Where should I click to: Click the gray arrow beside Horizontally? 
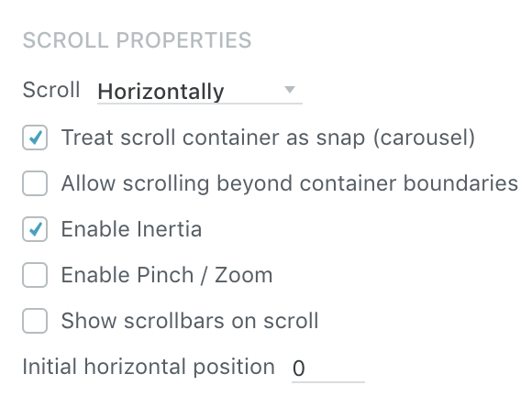click(290, 90)
